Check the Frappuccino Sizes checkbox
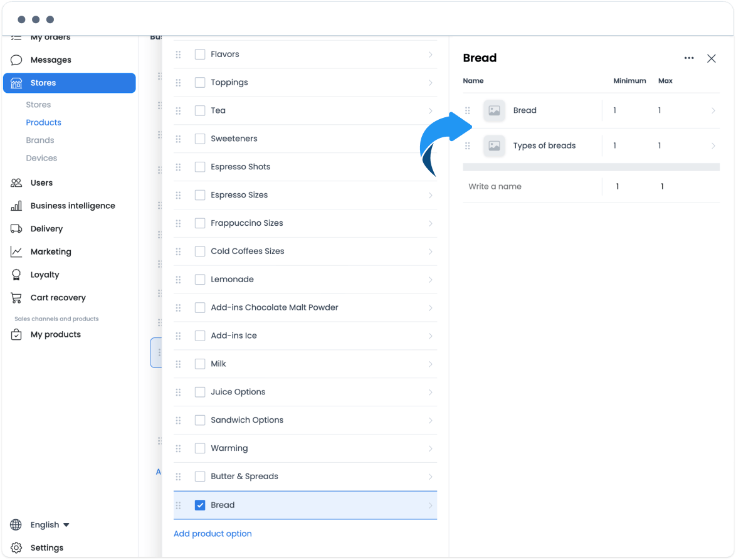Viewport: 736px width, 560px height. 200,223
